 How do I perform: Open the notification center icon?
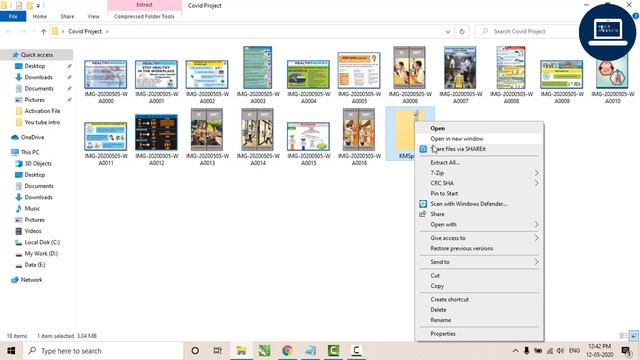click(x=626, y=351)
